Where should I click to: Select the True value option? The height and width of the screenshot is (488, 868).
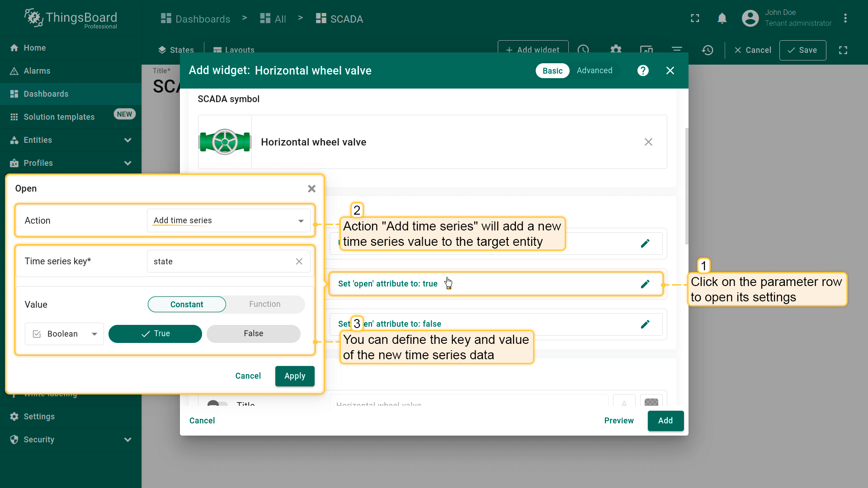click(x=155, y=333)
